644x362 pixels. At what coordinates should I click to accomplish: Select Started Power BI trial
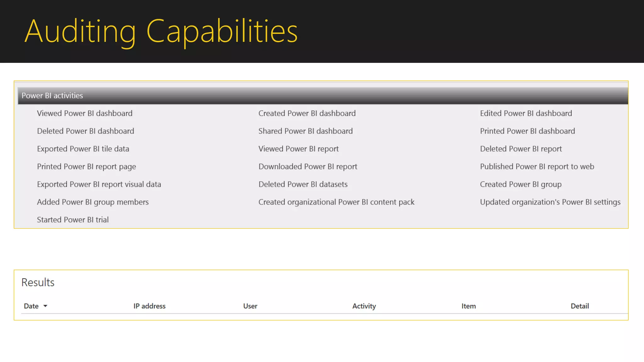[x=73, y=220]
